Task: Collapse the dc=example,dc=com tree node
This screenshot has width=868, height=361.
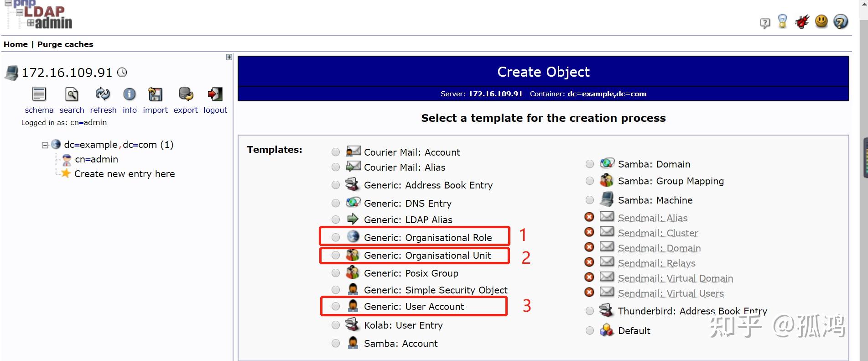Action: coord(45,145)
